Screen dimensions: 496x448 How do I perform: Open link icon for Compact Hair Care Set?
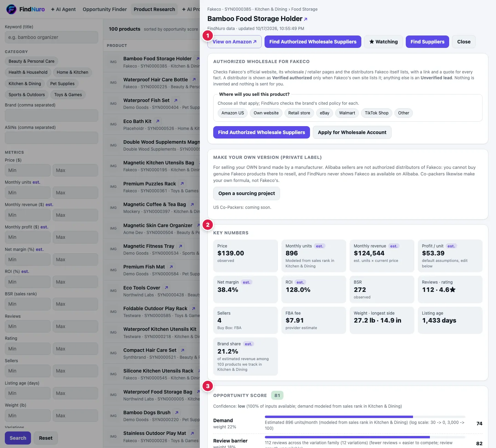[x=182, y=350]
